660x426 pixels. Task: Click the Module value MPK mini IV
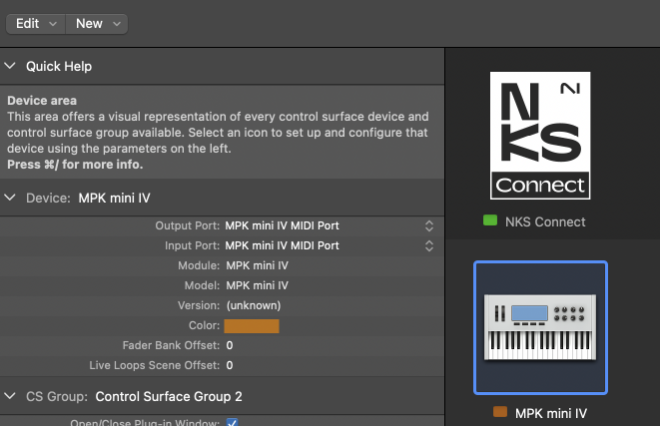coord(257,266)
